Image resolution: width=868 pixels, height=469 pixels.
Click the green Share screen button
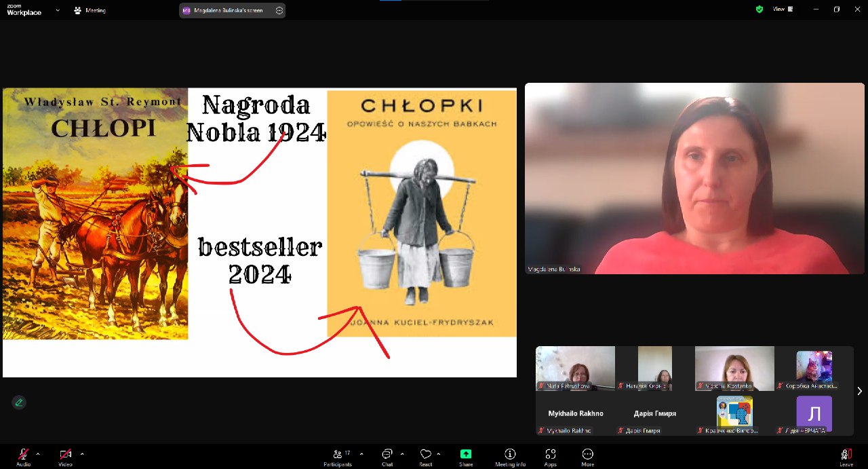click(466, 457)
